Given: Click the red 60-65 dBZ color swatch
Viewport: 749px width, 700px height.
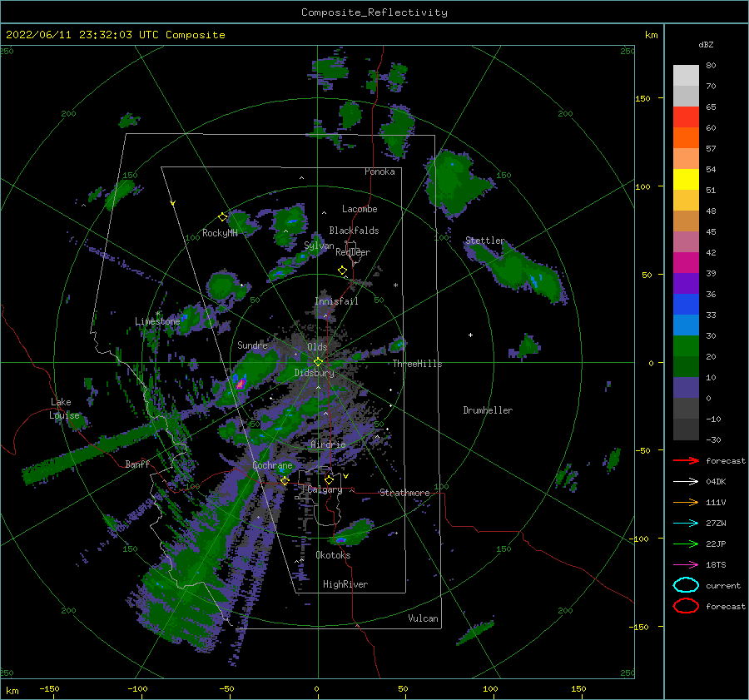Looking at the screenshot, I should [x=686, y=117].
